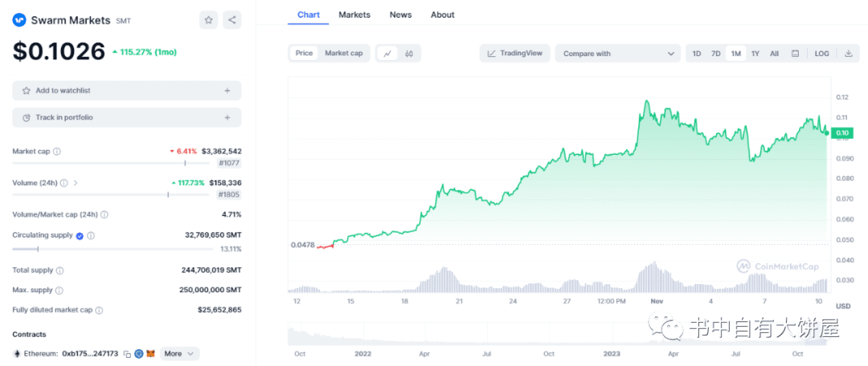
Task: Go to the News tab
Action: (400, 14)
